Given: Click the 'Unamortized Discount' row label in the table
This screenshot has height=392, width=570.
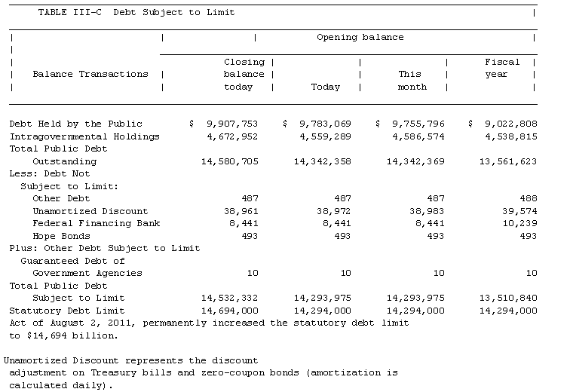Looking at the screenshot, I should click(x=90, y=211).
